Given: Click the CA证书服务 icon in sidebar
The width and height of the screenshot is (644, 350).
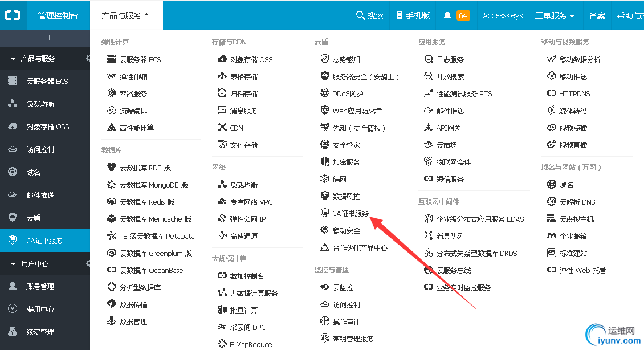Looking at the screenshot, I should (x=13, y=241).
